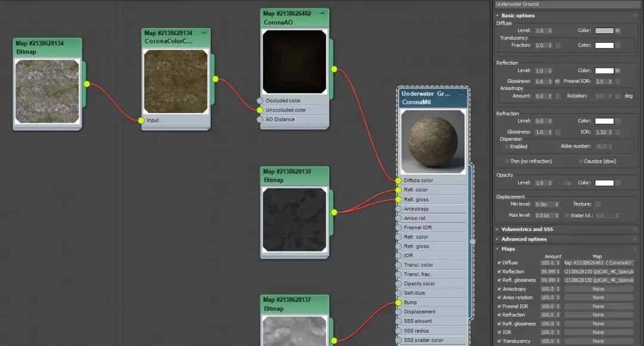
Task: Enable the Dispersion checkbox
Action: (507, 146)
